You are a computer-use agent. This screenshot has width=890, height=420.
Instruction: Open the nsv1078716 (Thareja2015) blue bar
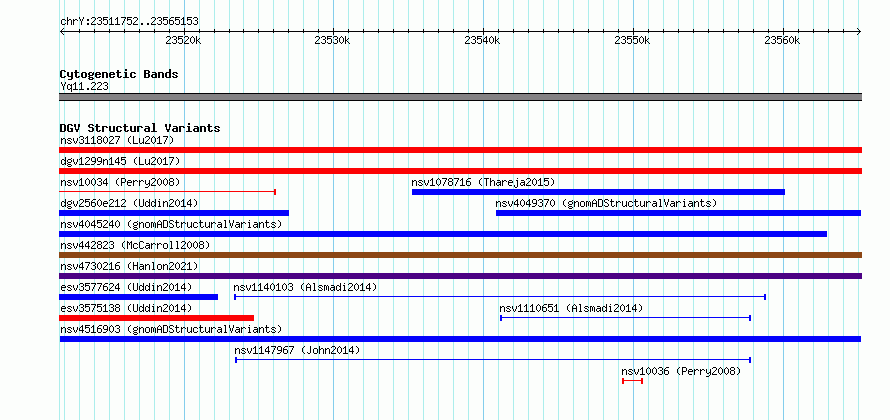coord(598,192)
